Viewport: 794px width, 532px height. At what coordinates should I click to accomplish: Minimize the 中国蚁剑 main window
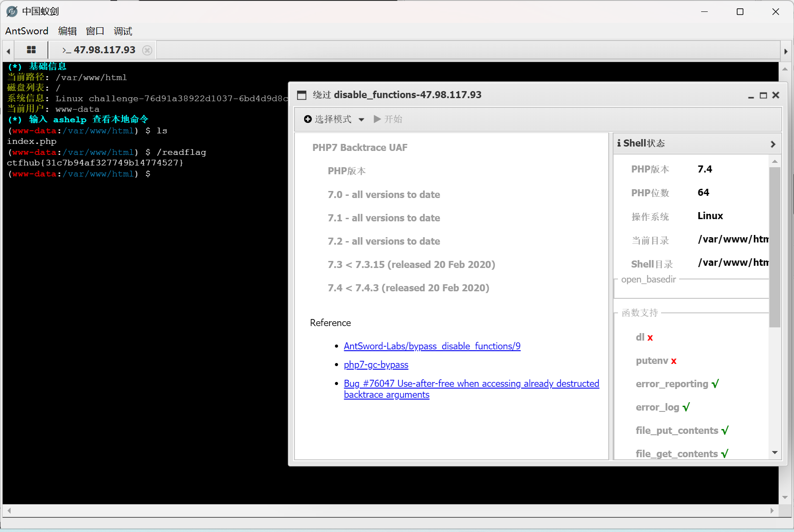(x=704, y=11)
